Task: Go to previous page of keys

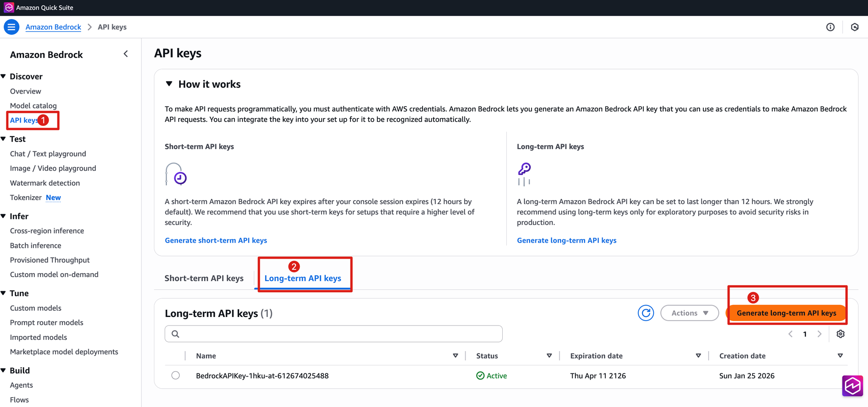Action: click(x=791, y=334)
